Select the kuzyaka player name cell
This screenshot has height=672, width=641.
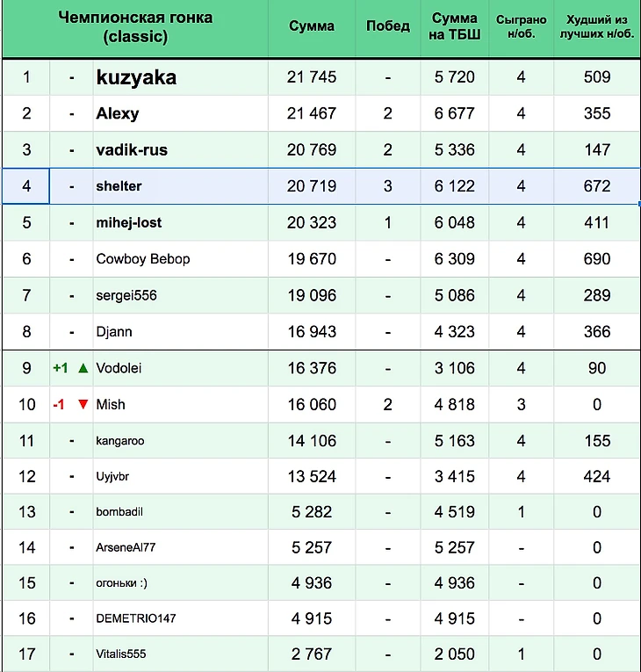(x=136, y=77)
